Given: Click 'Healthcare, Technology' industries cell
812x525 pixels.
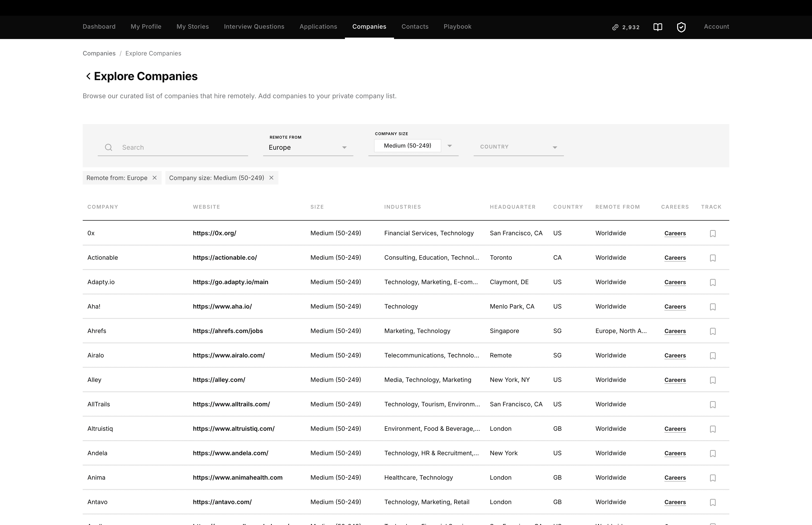Looking at the screenshot, I should click(419, 478).
